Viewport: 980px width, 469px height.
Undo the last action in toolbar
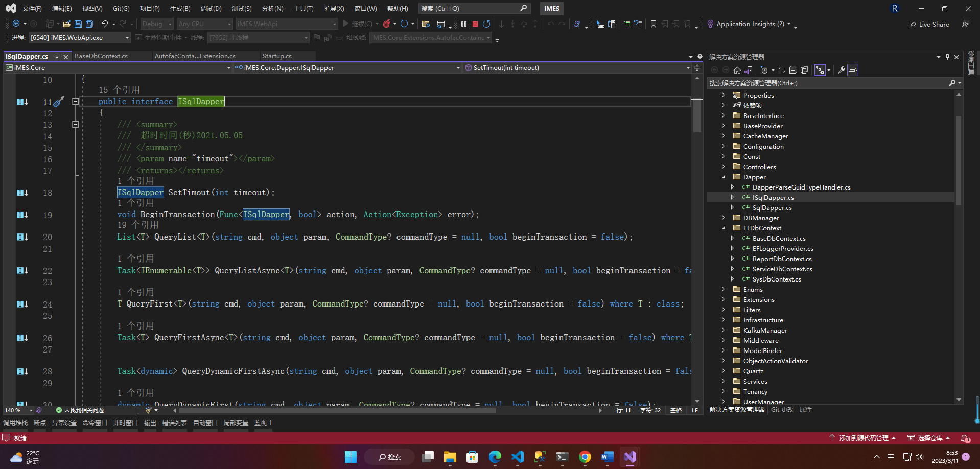click(x=105, y=24)
